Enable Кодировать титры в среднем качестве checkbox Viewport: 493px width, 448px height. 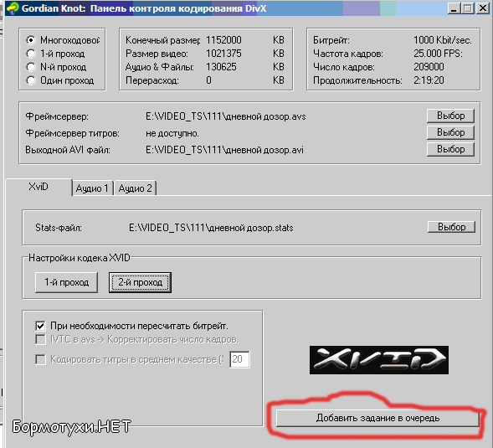tap(40, 359)
